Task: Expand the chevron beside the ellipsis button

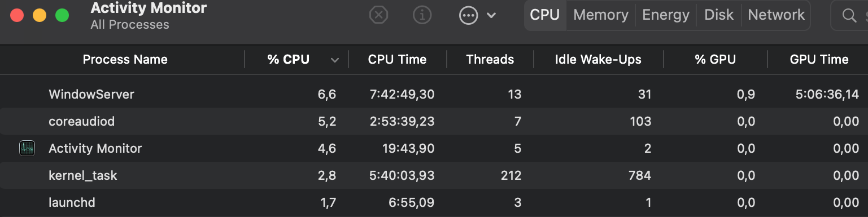Action: tap(491, 16)
